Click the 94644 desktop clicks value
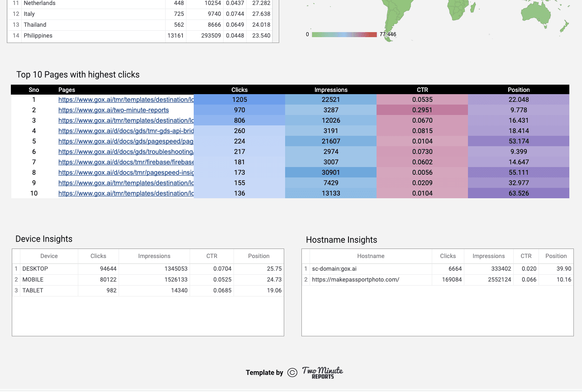 108,269
